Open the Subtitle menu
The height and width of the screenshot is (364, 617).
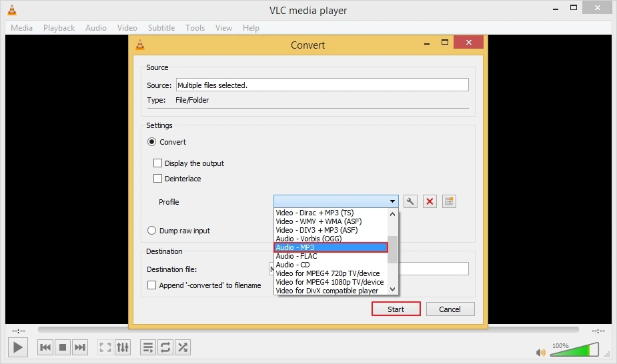161,28
